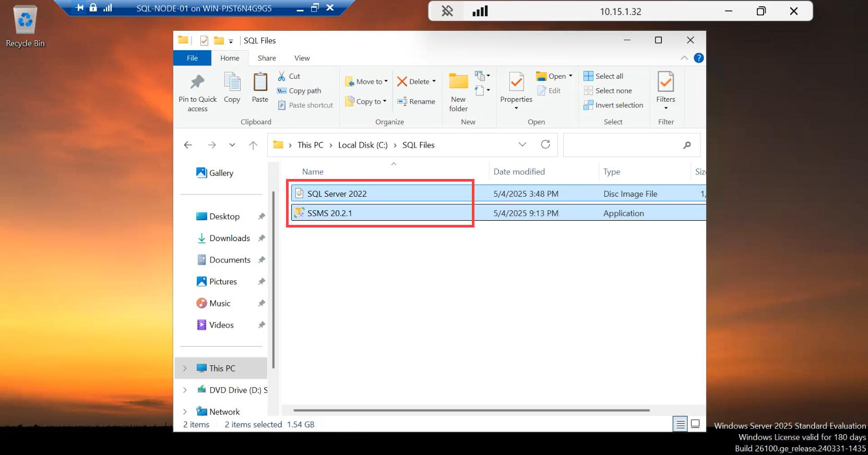
Task: Click the red Delete X icon
Action: [x=402, y=81]
